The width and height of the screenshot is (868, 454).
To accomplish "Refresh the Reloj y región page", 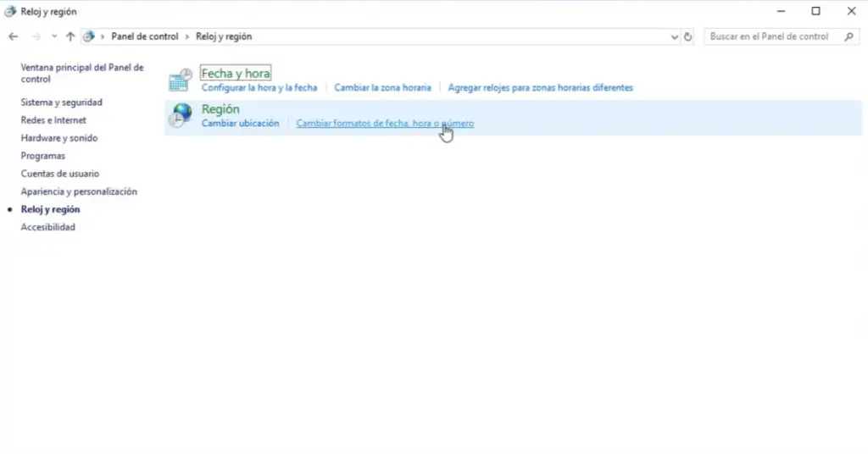I will coord(688,37).
